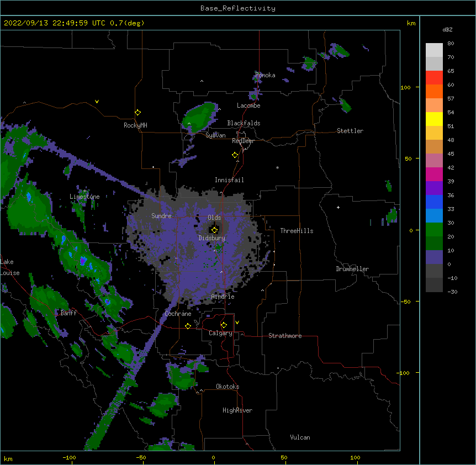Click the yellow diamond marker above Calgary label
The image size is (476, 465).
224,325
